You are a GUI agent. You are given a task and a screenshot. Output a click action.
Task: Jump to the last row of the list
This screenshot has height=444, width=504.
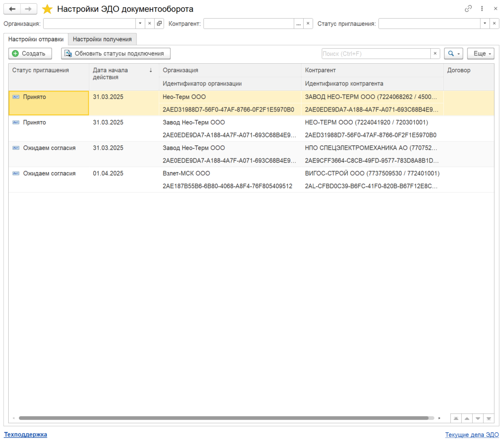[x=489, y=418]
